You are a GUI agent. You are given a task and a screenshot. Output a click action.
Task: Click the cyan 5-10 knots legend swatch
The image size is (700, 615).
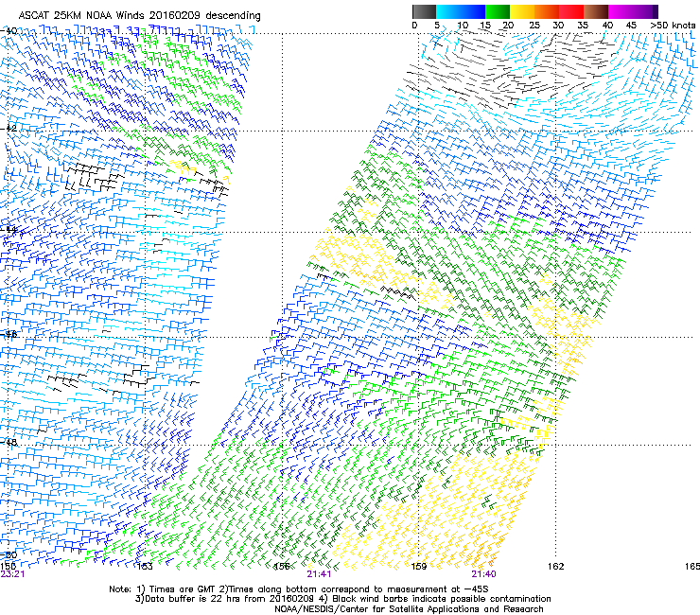click(x=447, y=11)
